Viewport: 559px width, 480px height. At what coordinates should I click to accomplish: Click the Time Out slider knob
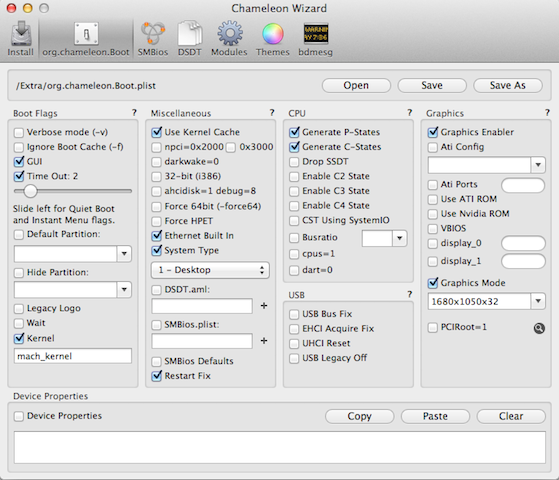pos(30,191)
